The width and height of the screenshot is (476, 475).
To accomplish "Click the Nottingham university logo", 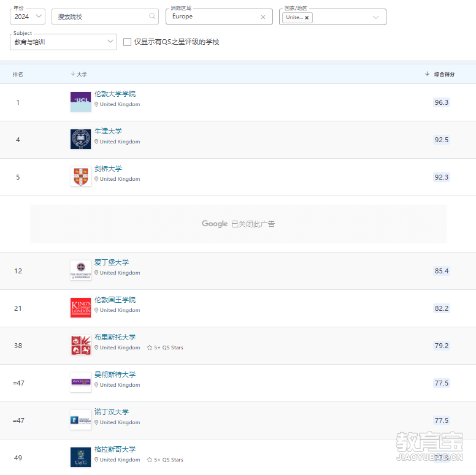I will tap(80, 419).
